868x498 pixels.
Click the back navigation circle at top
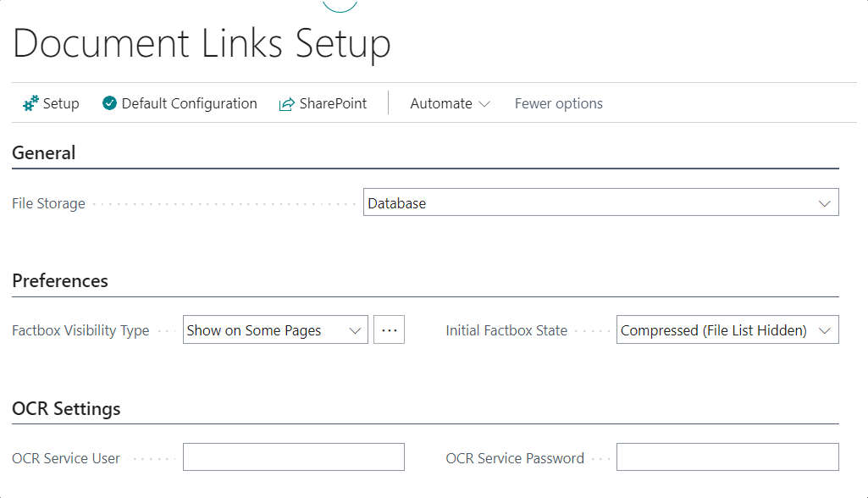(340, 3)
